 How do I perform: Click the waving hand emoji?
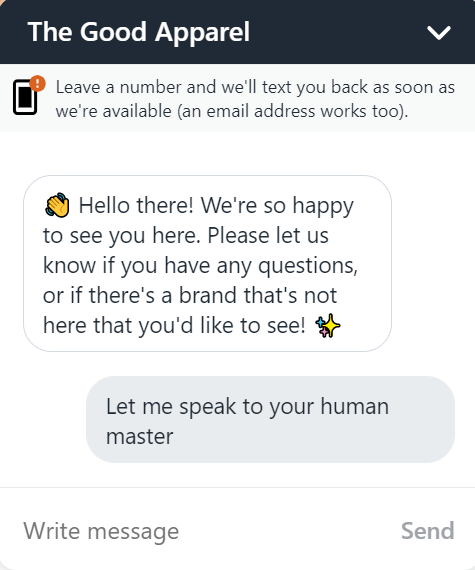point(57,205)
